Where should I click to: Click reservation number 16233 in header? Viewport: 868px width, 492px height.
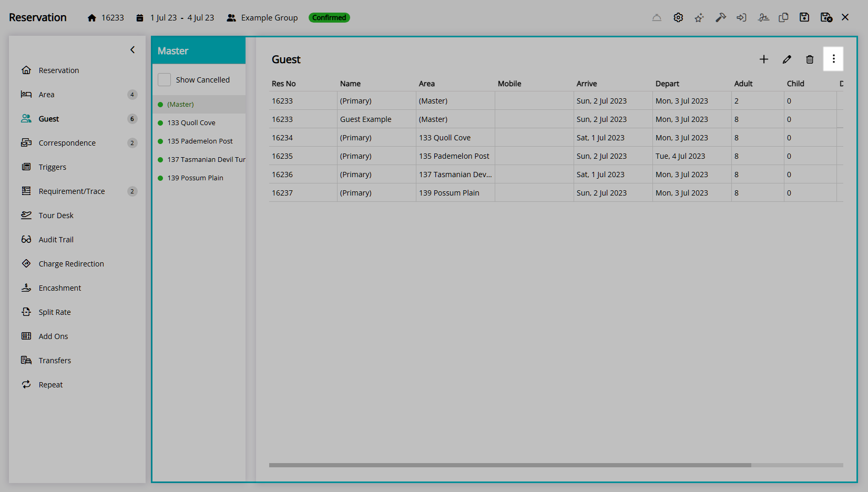[113, 18]
